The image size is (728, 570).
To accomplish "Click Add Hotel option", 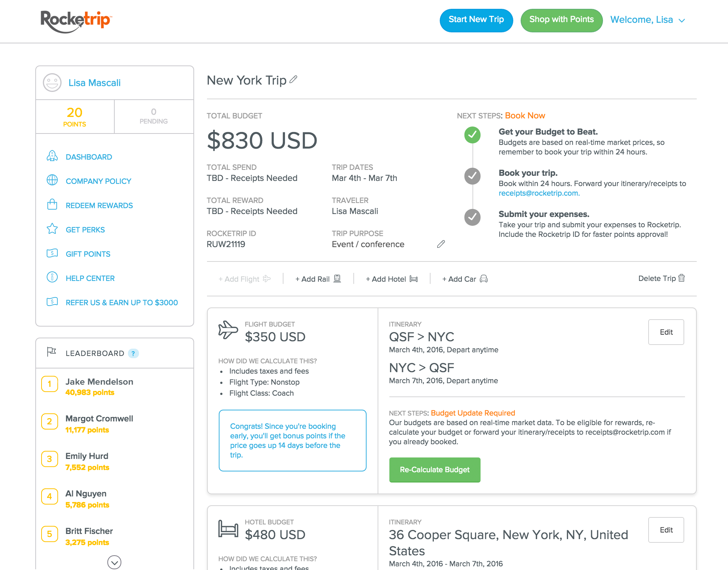I will [x=392, y=279].
